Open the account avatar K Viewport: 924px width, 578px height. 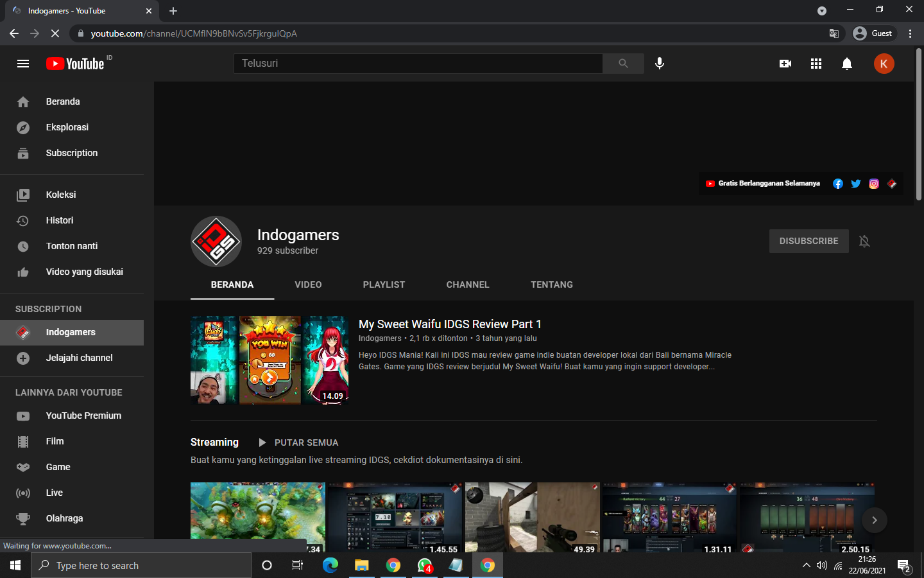[884, 64]
